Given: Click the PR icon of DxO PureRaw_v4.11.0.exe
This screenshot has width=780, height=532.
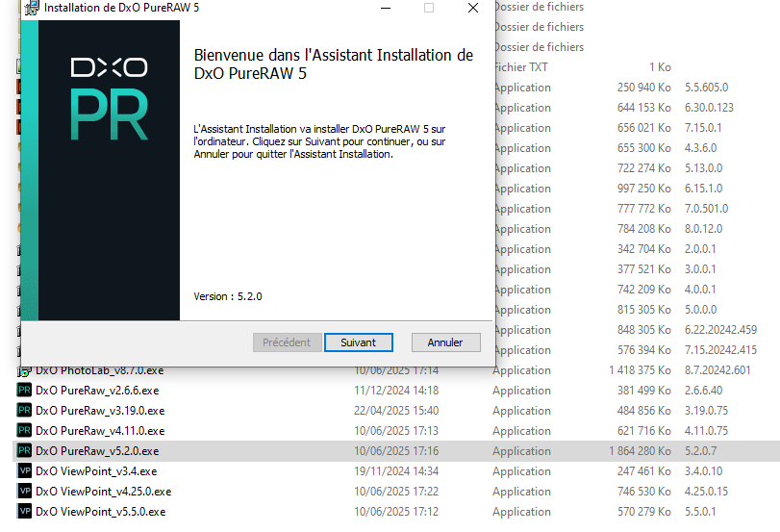Looking at the screenshot, I should point(24,430).
